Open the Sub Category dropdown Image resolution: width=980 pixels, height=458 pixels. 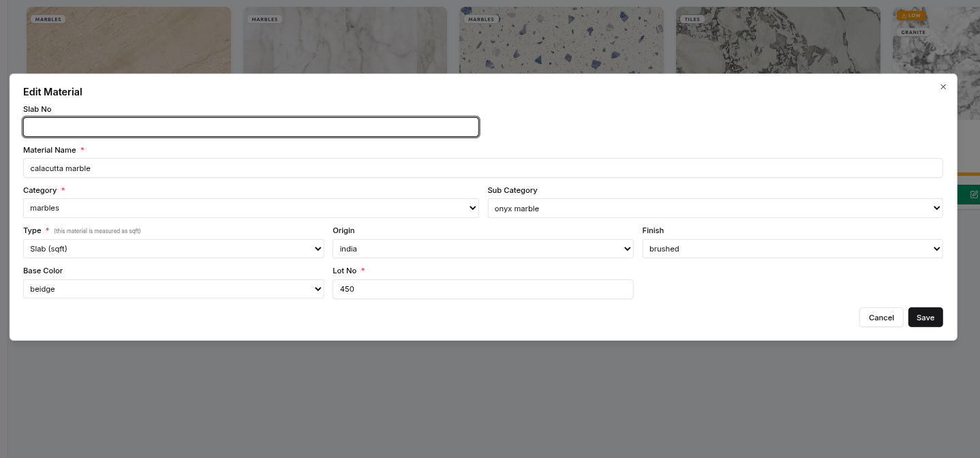[x=715, y=208]
